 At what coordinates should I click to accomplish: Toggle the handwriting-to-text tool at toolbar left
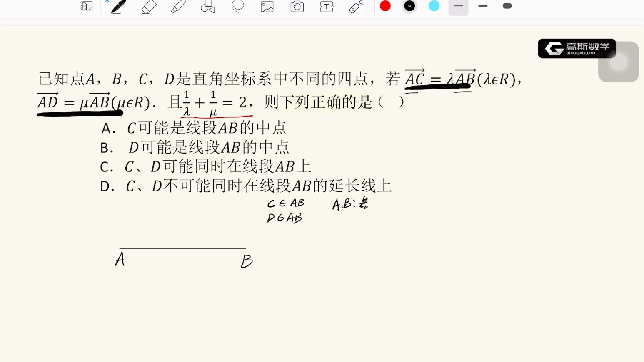tap(87, 6)
